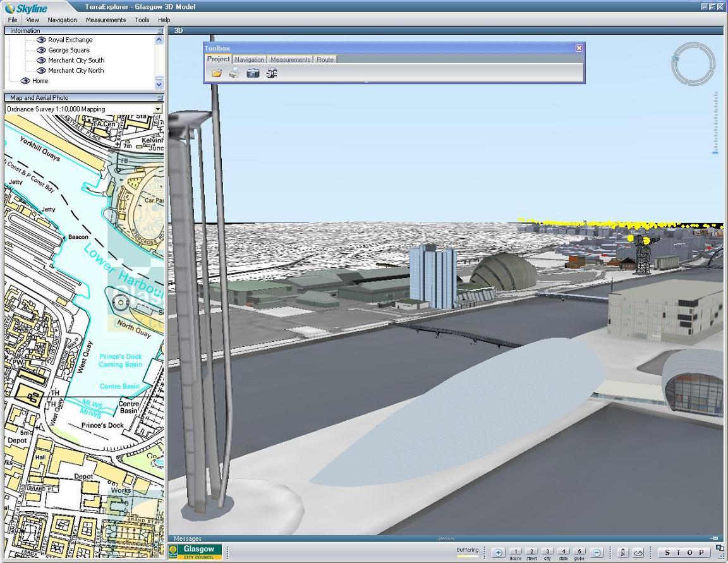Screen dimensions: 728x563
Task: Click the camera snapshot icon
Action: [x=253, y=73]
